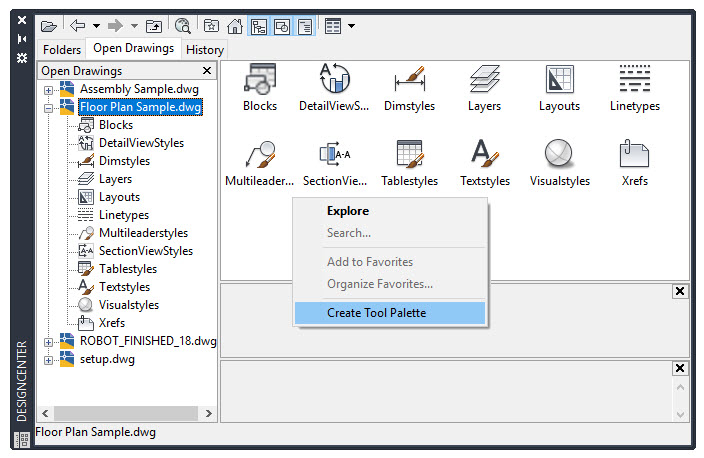Image resolution: width=704 pixels, height=458 pixels.
Task: Select DetailViewStyles in the tree
Action: click(x=141, y=143)
